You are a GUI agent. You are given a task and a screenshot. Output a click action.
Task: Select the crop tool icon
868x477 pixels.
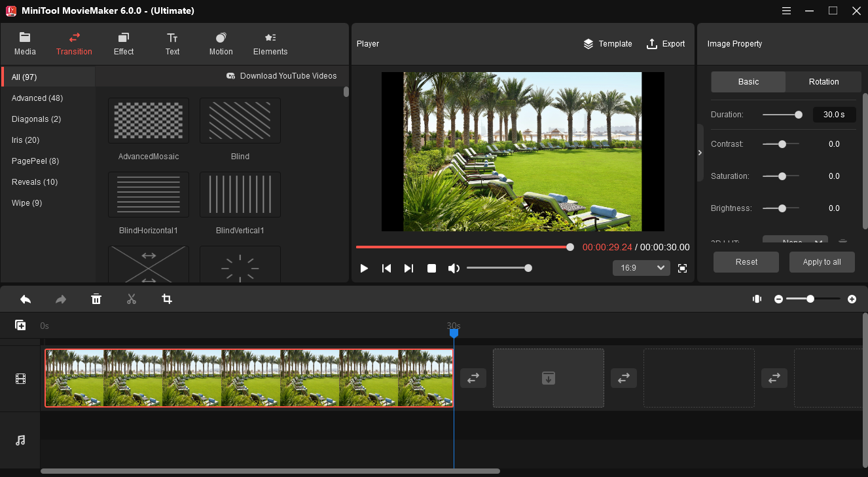[x=167, y=299]
